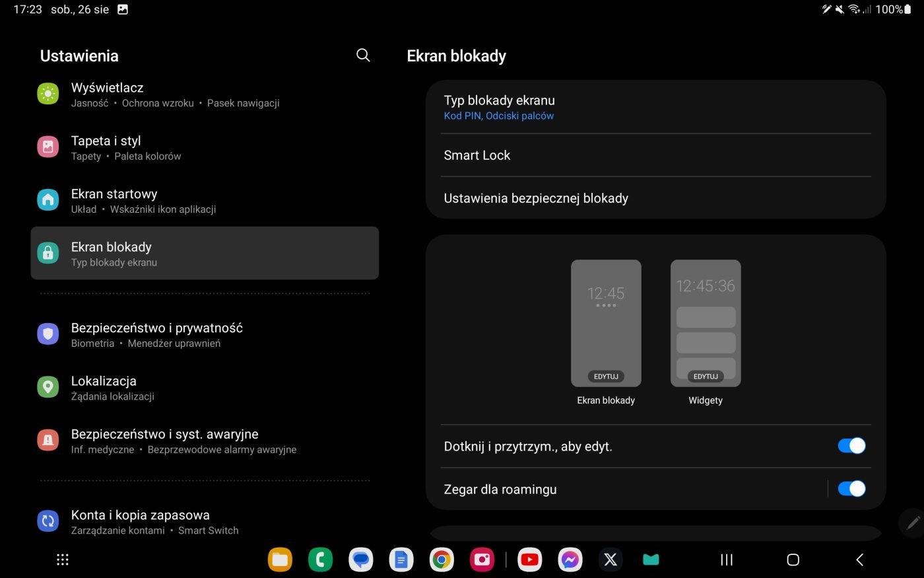924x578 pixels.
Task: Launch the X app from taskbar
Action: (x=610, y=560)
